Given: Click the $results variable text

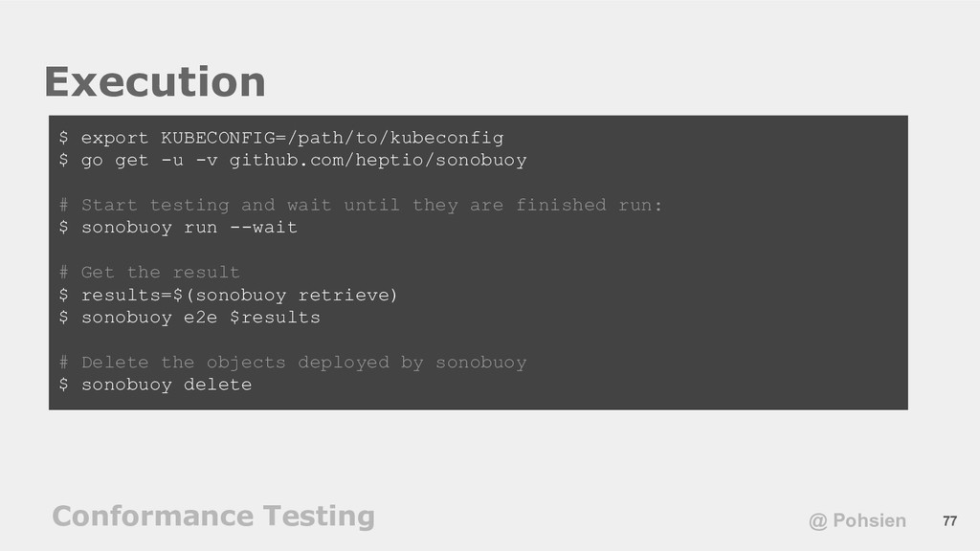Looking at the screenshot, I should click(275, 318).
